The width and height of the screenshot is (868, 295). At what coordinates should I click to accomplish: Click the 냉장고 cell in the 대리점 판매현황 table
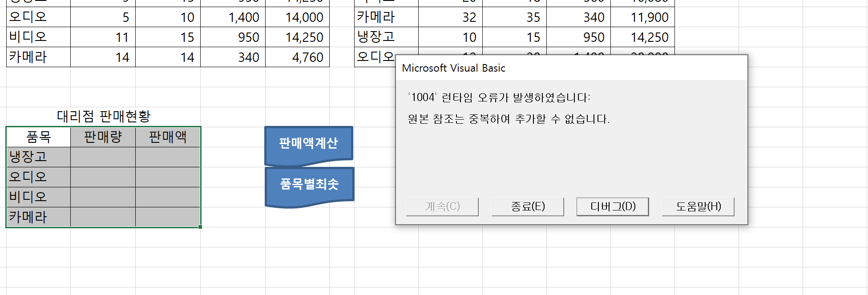click(39, 157)
